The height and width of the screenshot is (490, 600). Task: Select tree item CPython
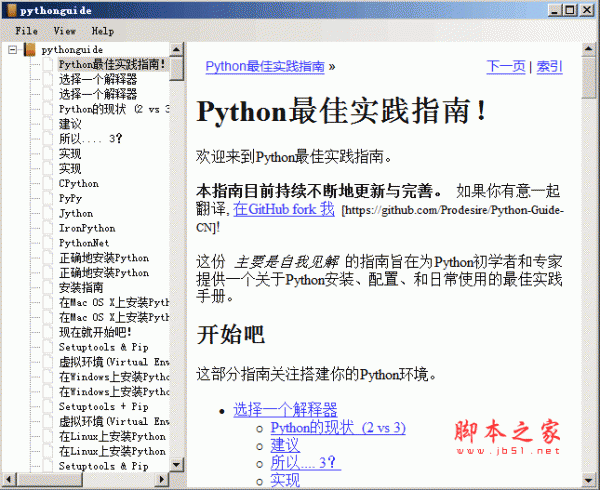click(x=78, y=184)
